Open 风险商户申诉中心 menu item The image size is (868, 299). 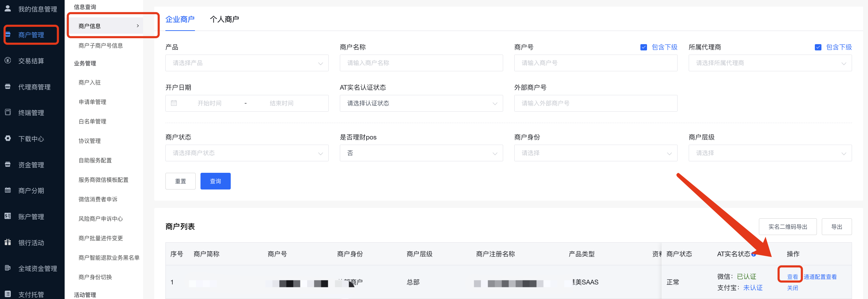pyautogui.click(x=101, y=219)
